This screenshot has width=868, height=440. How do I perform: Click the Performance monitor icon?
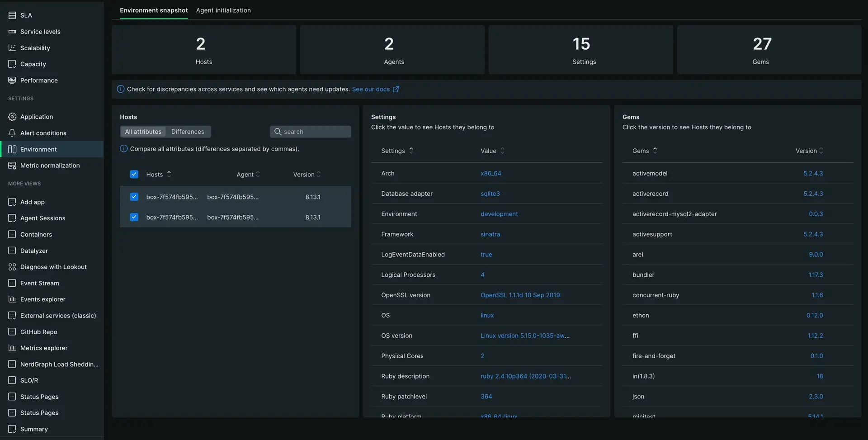coord(12,80)
